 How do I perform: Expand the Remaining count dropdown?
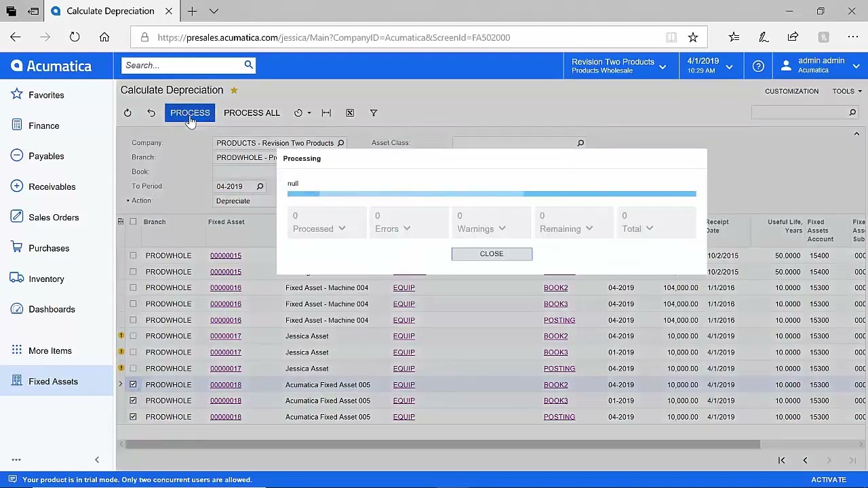[x=589, y=229]
